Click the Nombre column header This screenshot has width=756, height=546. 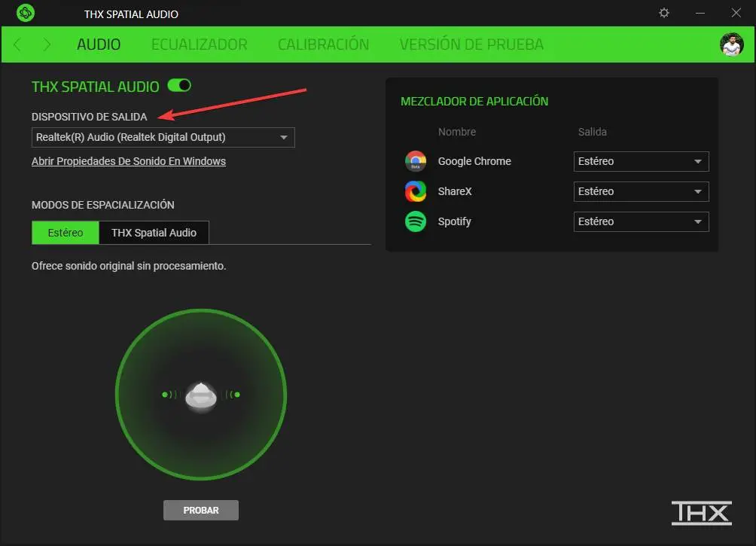457,132
